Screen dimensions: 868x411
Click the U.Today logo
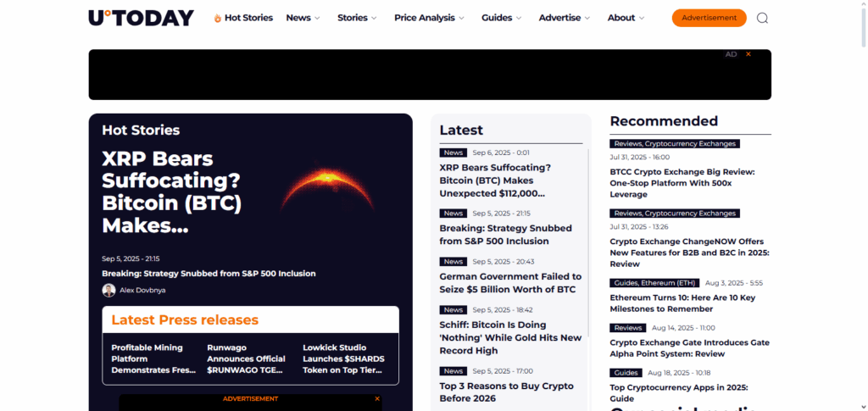point(141,18)
